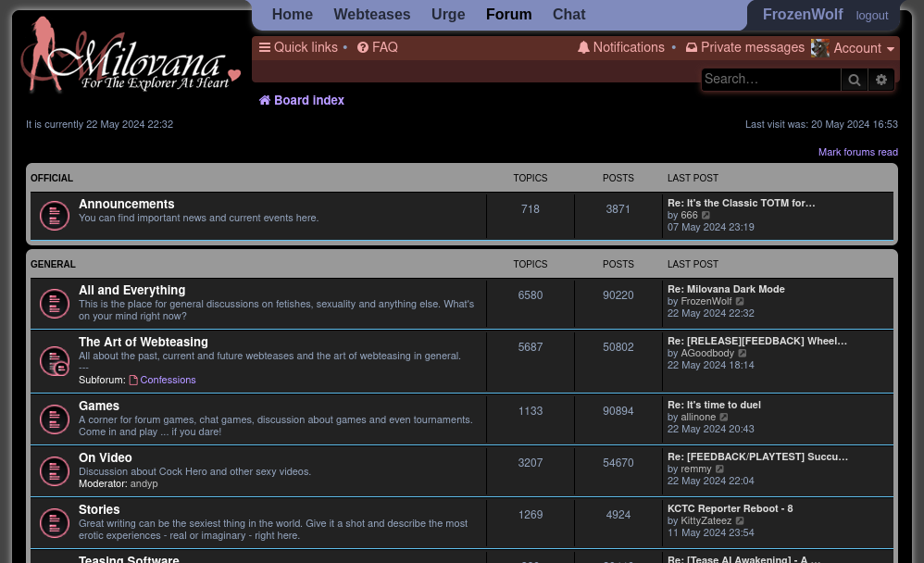
Task: Open the On Video forum
Action: [106, 457]
